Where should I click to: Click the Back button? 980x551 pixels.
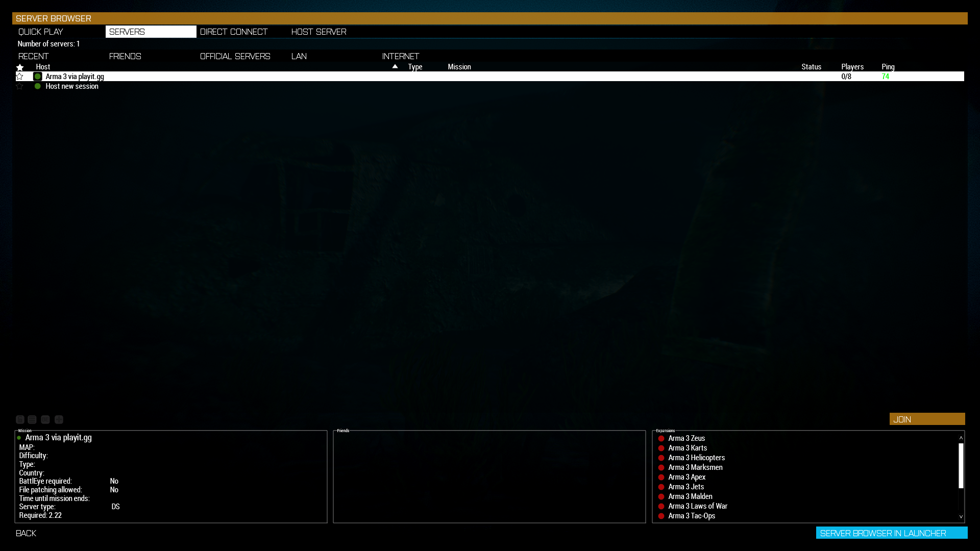26,533
